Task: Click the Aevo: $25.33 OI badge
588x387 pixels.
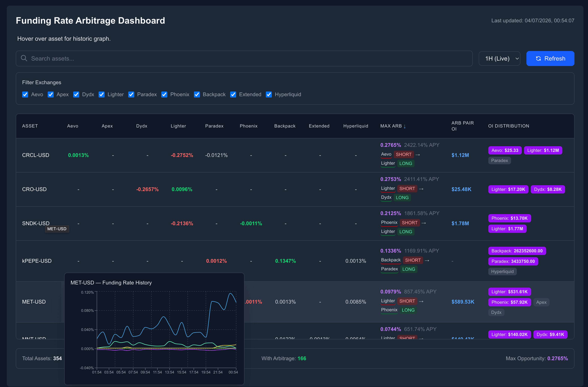Action: click(x=505, y=150)
